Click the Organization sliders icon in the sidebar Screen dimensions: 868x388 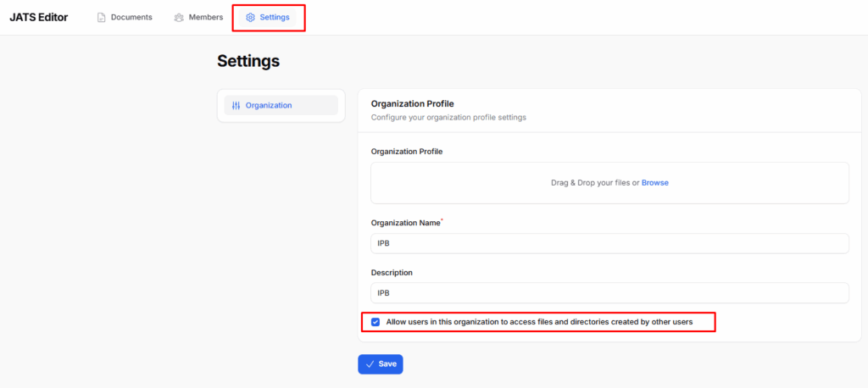click(x=236, y=105)
